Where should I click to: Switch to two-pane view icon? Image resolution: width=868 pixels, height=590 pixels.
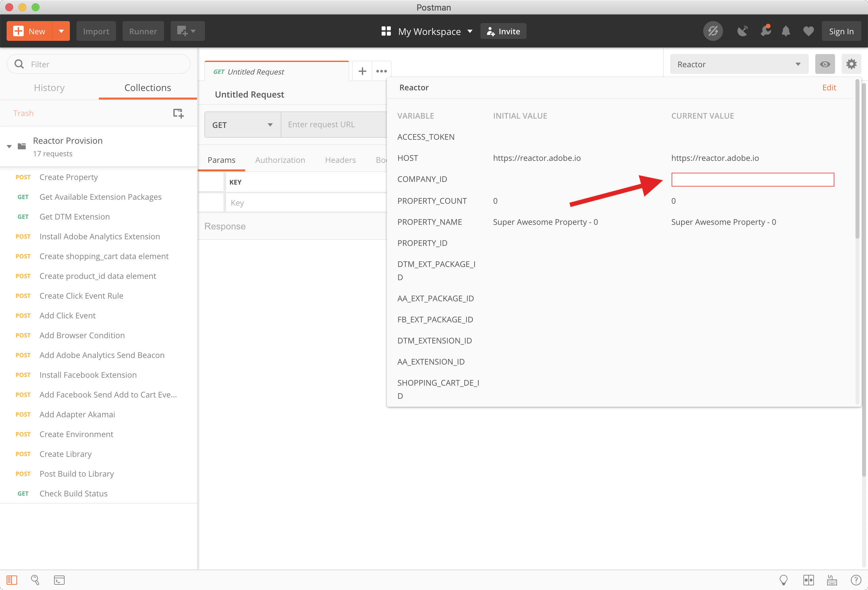(808, 580)
